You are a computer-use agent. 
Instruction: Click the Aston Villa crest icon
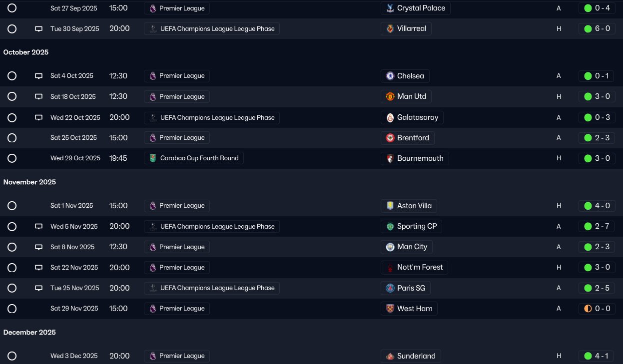pyautogui.click(x=390, y=206)
